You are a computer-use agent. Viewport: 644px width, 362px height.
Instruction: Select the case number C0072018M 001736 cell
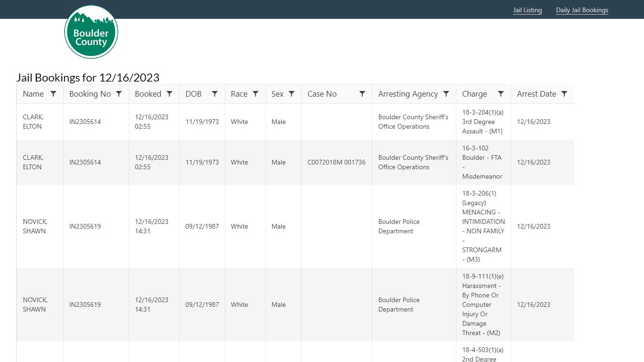tap(337, 162)
